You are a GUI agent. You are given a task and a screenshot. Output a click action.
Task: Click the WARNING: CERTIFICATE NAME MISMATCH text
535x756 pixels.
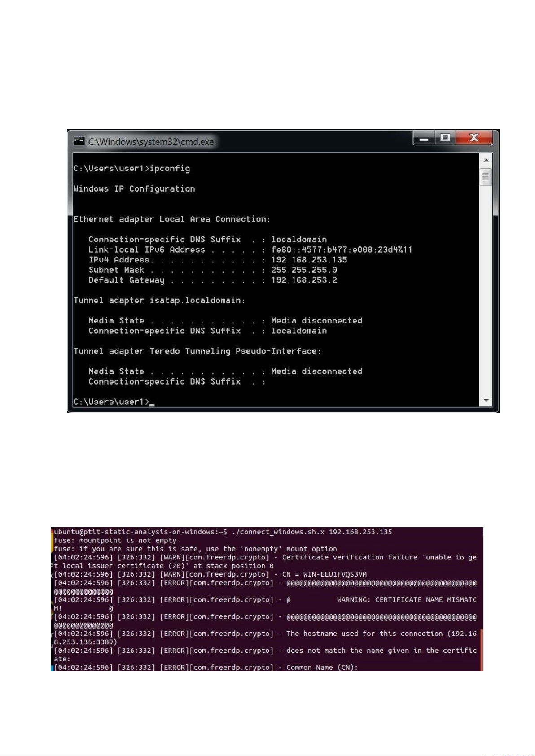pos(407,600)
